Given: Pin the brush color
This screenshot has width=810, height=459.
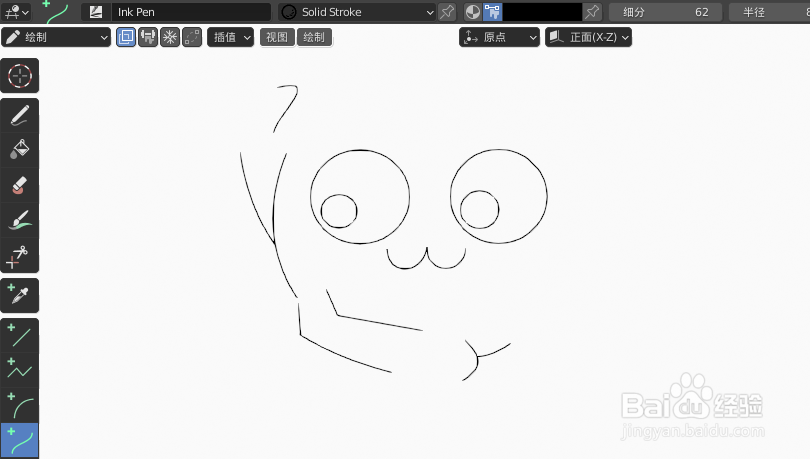Looking at the screenshot, I should pyautogui.click(x=592, y=12).
